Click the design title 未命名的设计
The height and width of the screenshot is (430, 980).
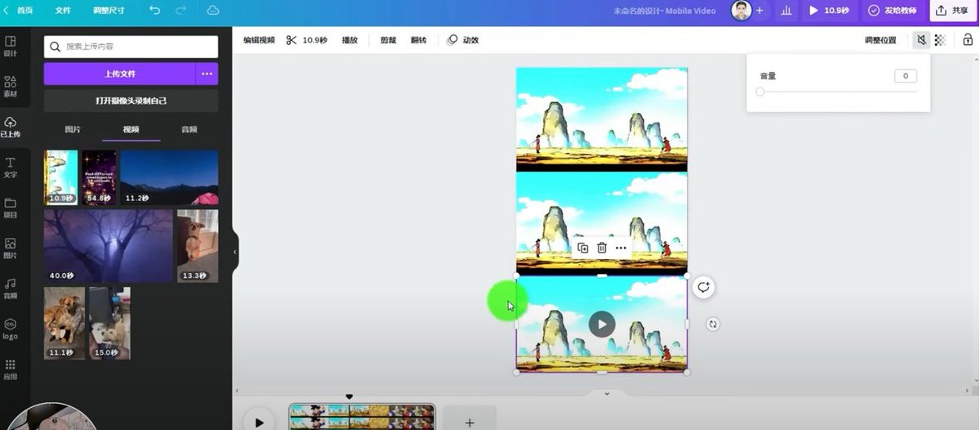[664, 11]
